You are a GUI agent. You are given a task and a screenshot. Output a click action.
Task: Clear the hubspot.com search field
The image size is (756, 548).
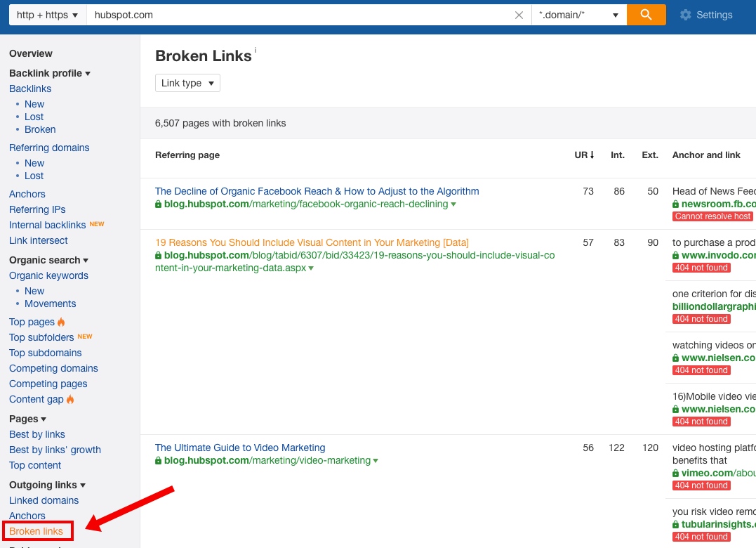click(519, 15)
